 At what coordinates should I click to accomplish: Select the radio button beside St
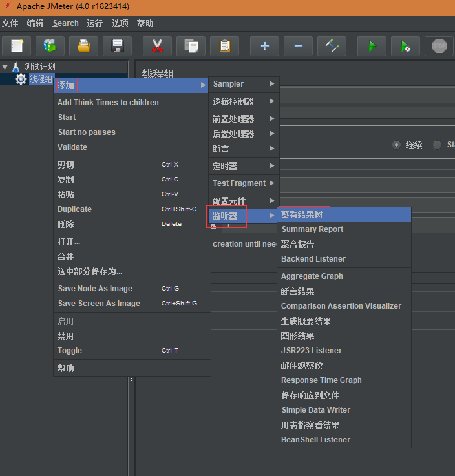pyautogui.click(x=437, y=145)
